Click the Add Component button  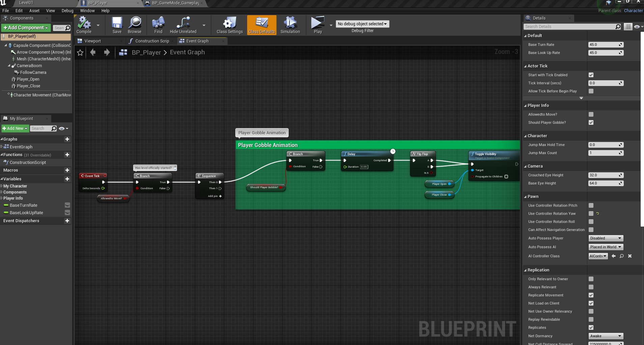click(x=26, y=28)
